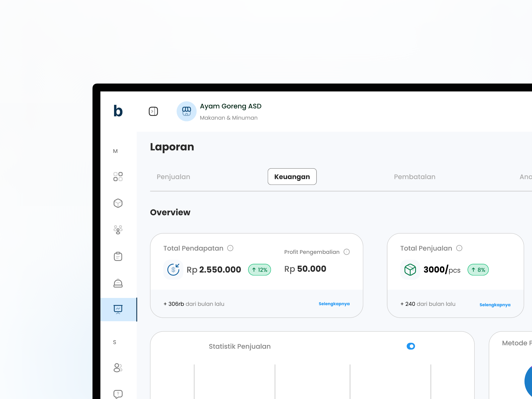Toggle the blue radio next to Statistik Penjualan
The height and width of the screenshot is (399, 532).
411,346
